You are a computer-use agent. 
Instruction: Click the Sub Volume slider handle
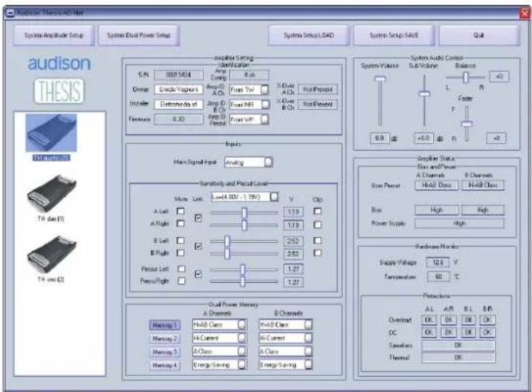(424, 93)
